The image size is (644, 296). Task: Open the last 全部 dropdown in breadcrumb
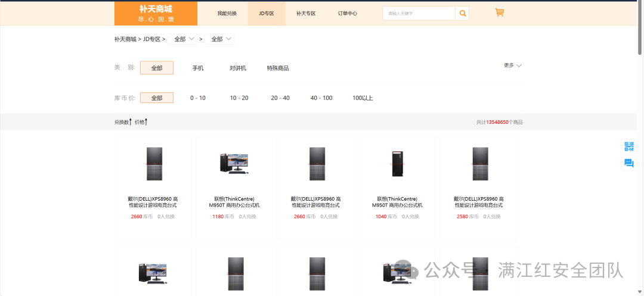[x=219, y=39]
